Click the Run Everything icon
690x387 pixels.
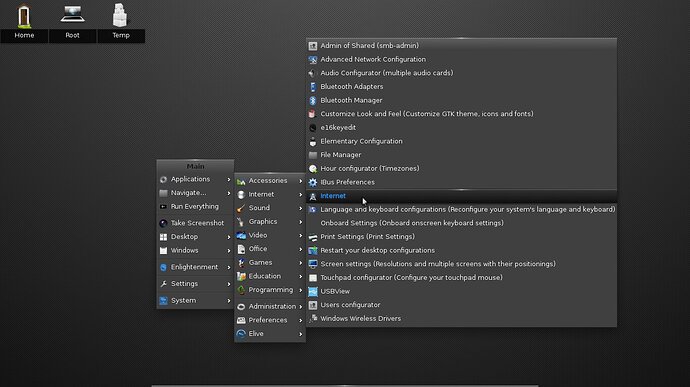[x=163, y=206]
